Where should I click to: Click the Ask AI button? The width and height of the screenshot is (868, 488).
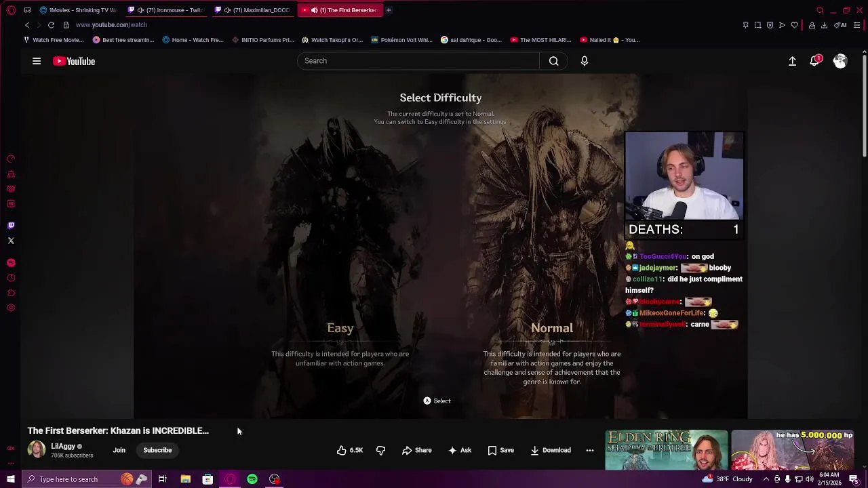tap(459, 450)
